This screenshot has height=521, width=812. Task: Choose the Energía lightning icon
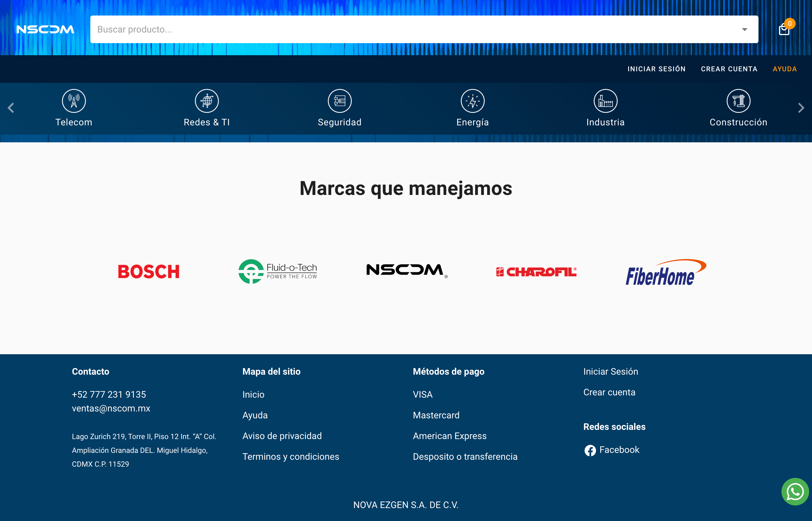click(473, 101)
